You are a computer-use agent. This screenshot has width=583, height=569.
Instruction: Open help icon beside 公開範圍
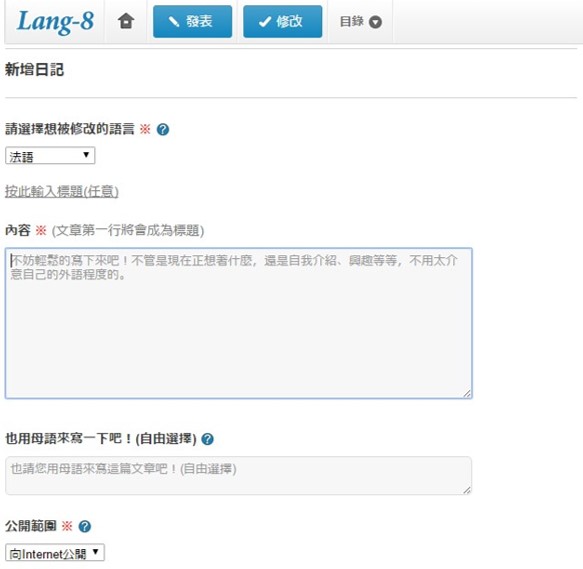point(85,526)
